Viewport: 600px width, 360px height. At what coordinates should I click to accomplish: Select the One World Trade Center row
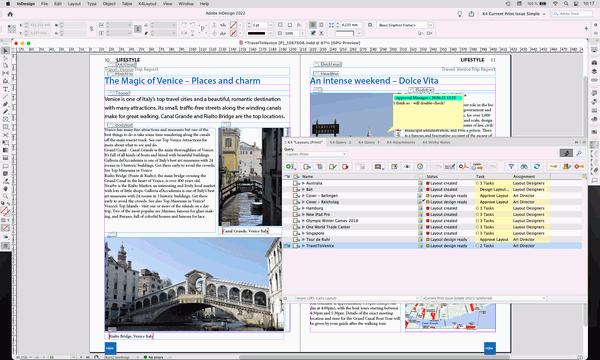pyautogui.click(x=432, y=227)
